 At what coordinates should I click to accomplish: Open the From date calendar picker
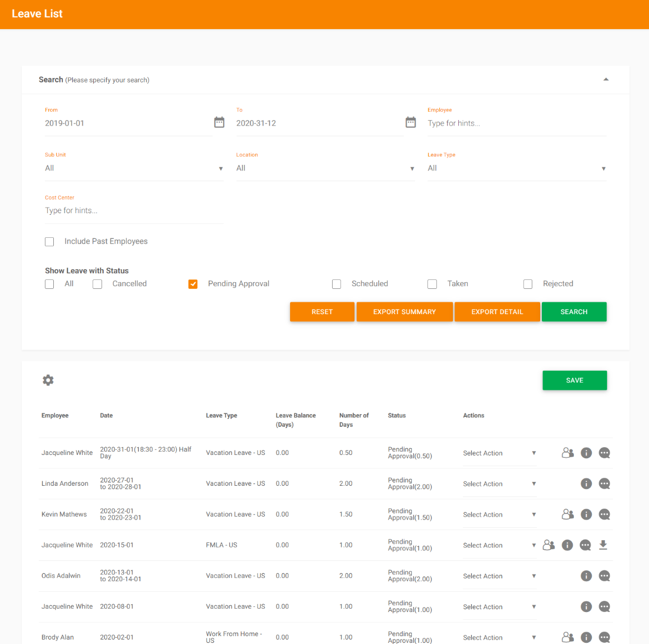tap(219, 122)
